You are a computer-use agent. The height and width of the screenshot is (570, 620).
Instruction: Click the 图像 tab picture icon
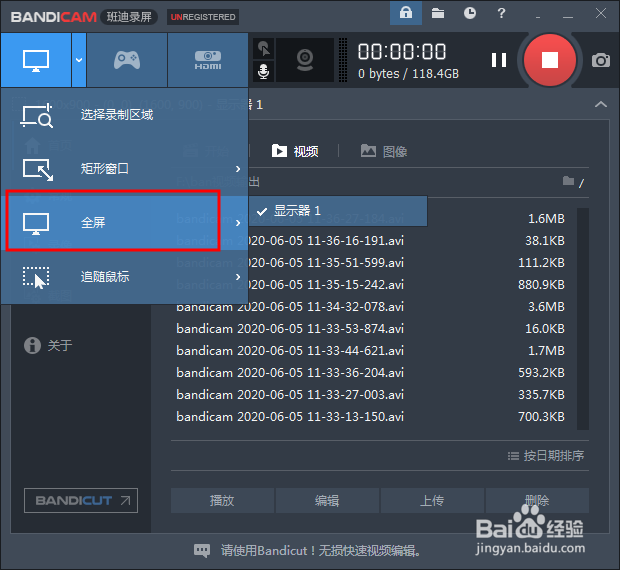point(368,151)
